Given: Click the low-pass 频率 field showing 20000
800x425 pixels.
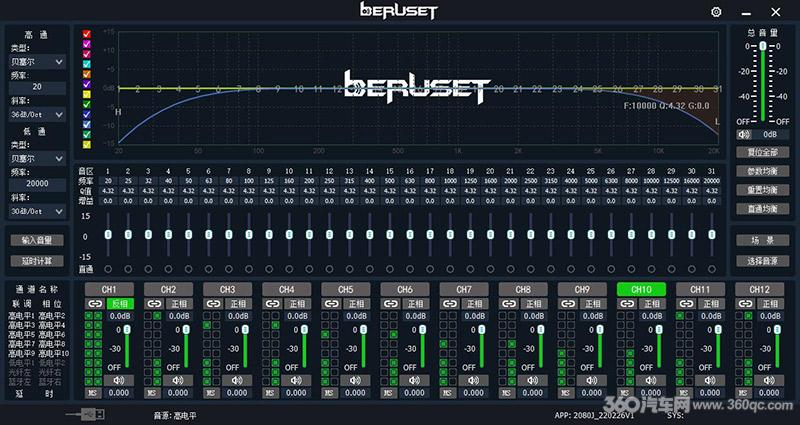Looking at the screenshot, I should coord(37,184).
